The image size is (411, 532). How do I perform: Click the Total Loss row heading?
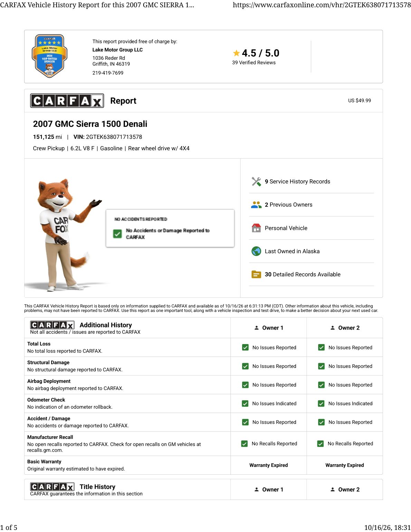pyautogui.click(x=39, y=344)
